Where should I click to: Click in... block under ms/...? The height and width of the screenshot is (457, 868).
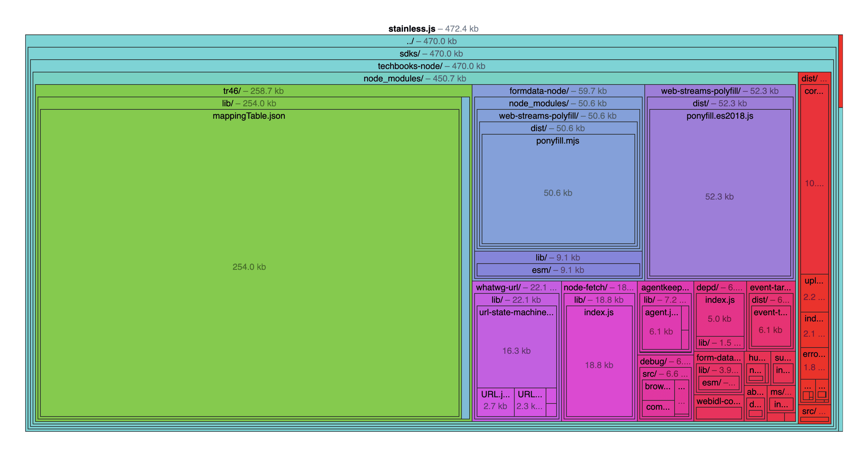tap(781, 404)
